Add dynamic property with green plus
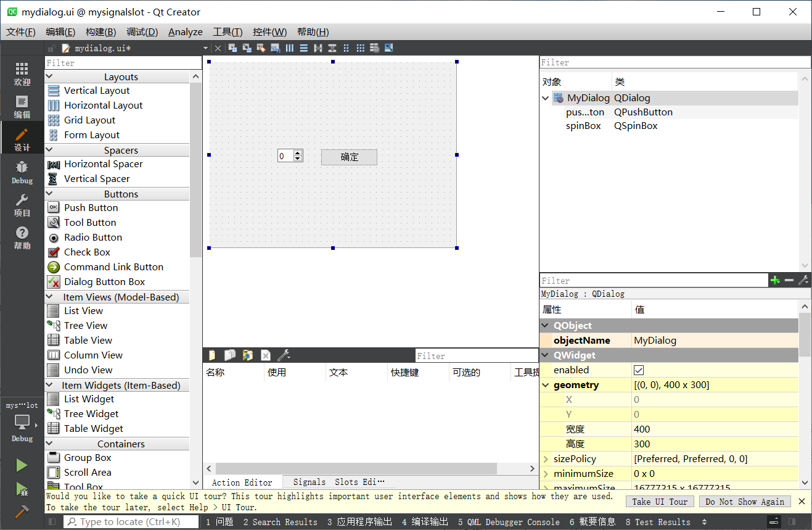Viewport: 812px width, 530px height. (775, 281)
